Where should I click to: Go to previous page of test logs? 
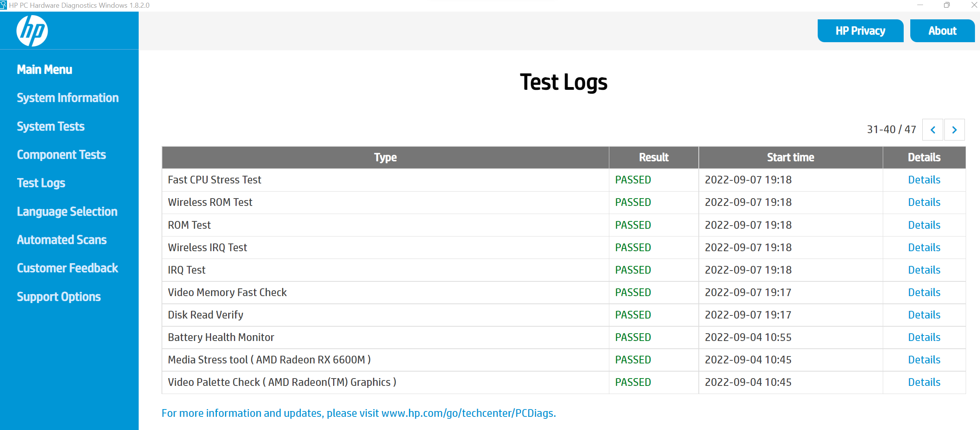[x=933, y=130]
